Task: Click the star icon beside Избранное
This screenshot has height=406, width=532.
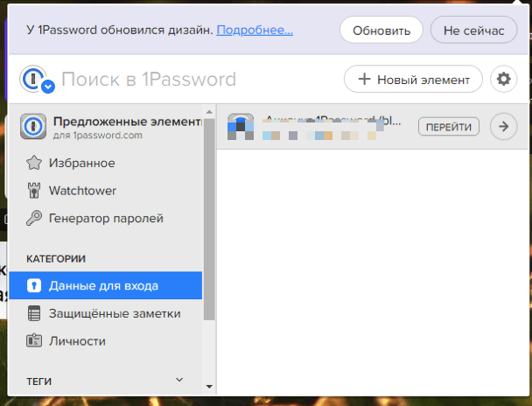Action: tap(34, 163)
